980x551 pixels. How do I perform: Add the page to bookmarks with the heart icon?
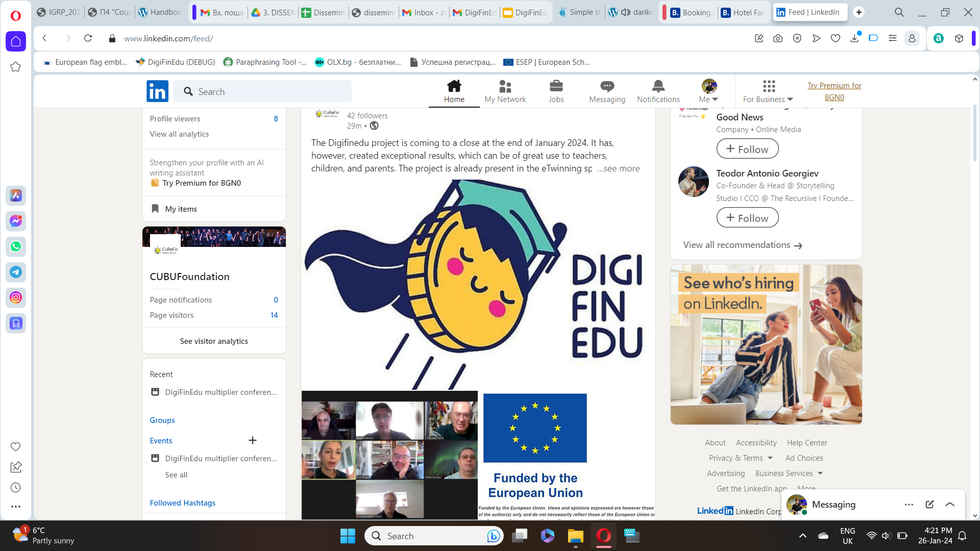[836, 38]
